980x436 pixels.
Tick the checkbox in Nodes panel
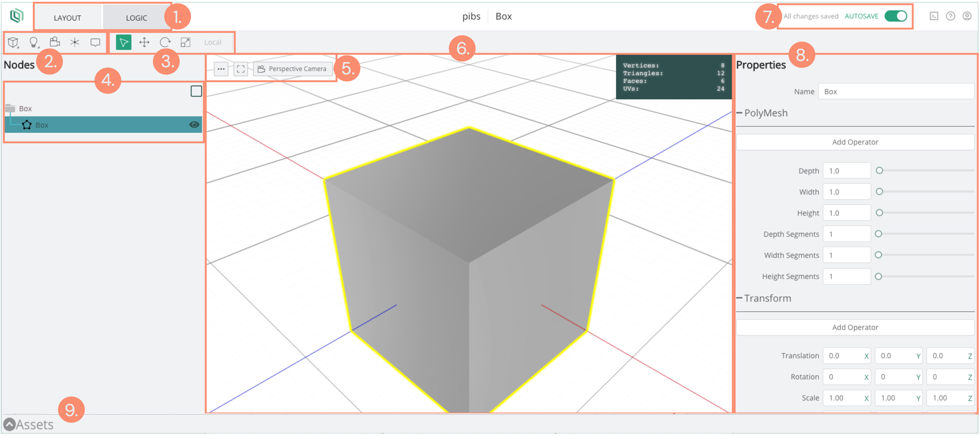pos(196,91)
